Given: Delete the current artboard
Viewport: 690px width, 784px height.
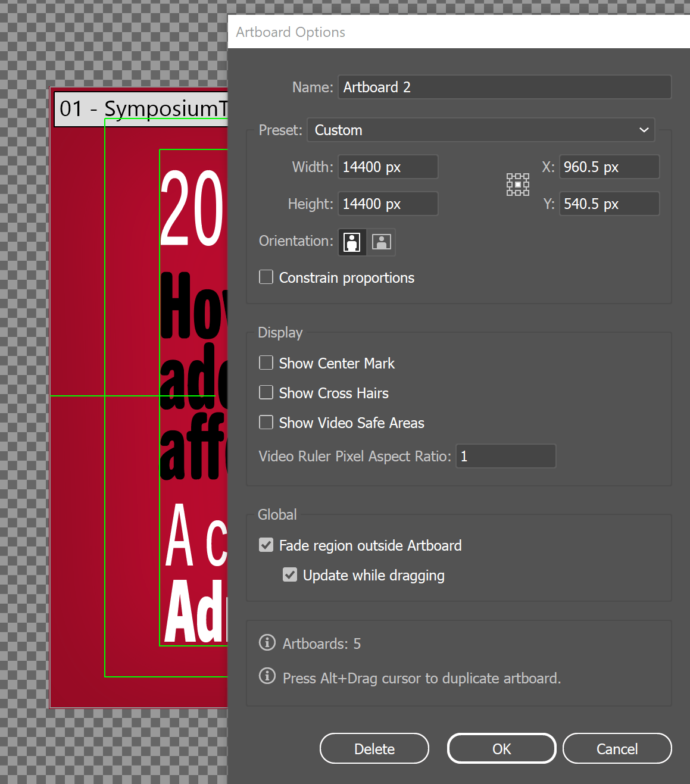Looking at the screenshot, I should pos(374,748).
